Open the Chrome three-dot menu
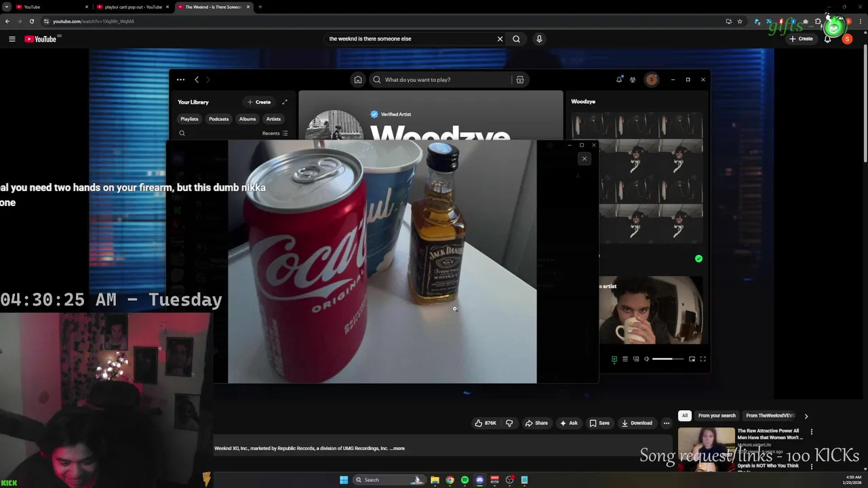Image resolution: width=868 pixels, height=488 pixels. tap(859, 21)
